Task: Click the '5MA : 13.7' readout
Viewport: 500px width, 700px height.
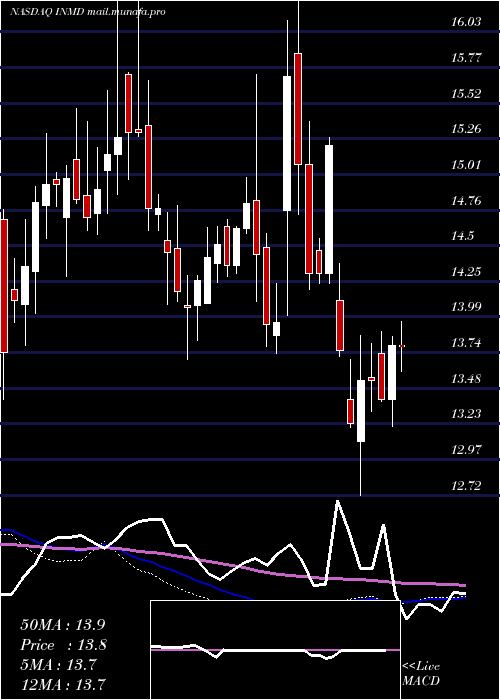Action: point(58,665)
